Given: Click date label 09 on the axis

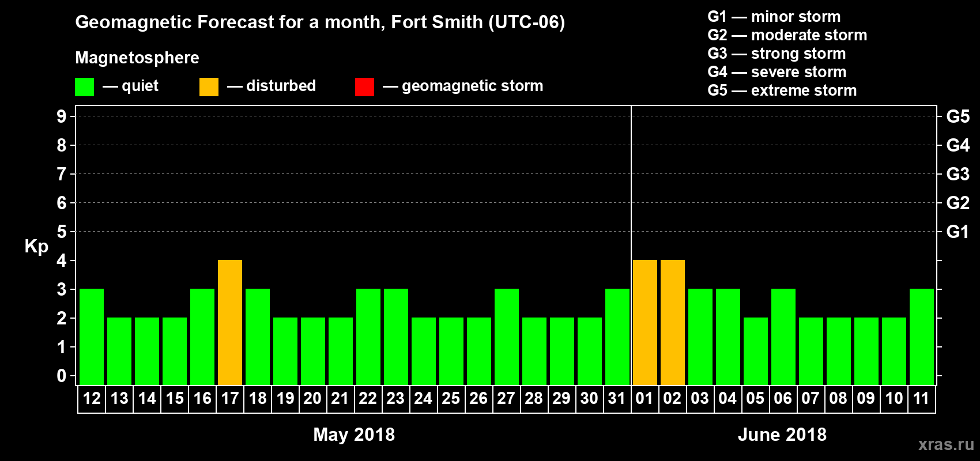Looking at the screenshot, I should click(x=866, y=399).
